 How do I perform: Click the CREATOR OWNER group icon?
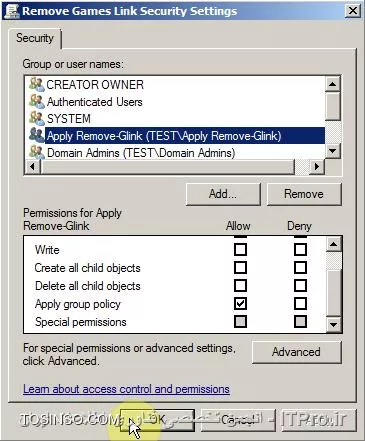[x=36, y=85]
